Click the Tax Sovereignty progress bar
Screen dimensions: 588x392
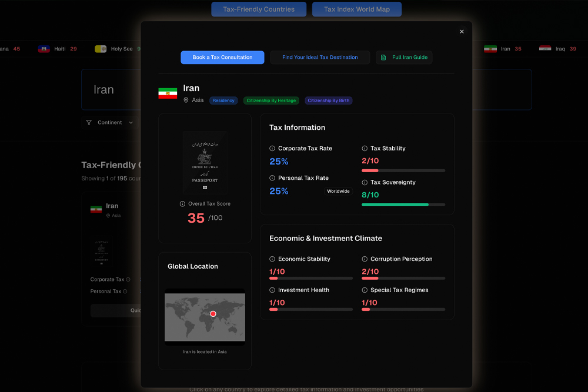pyautogui.click(x=403, y=205)
